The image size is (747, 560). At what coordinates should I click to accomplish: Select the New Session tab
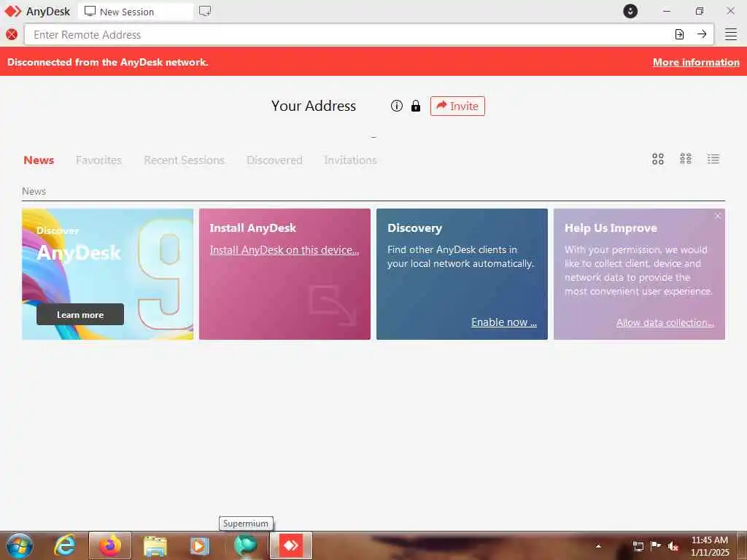coord(136,12)
